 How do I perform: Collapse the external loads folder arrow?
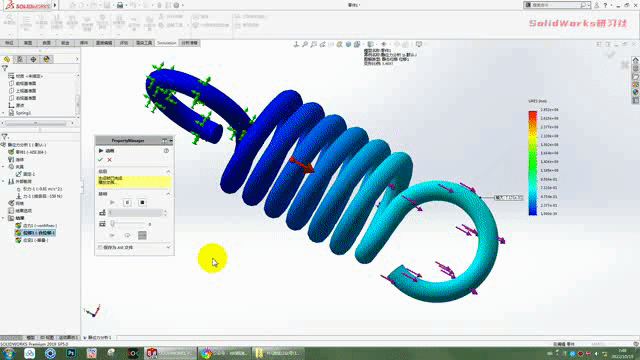(4, 181)
